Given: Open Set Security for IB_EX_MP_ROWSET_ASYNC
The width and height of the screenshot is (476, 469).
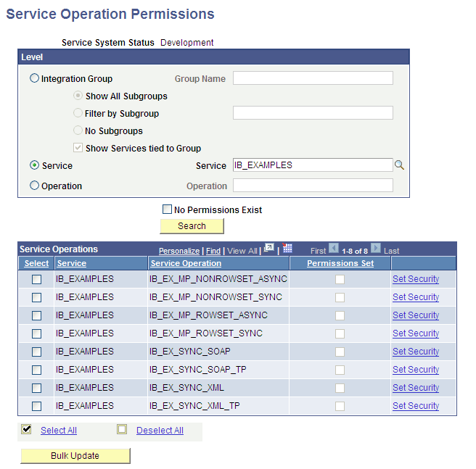Looking at the screenshot, I should (416, 315).
